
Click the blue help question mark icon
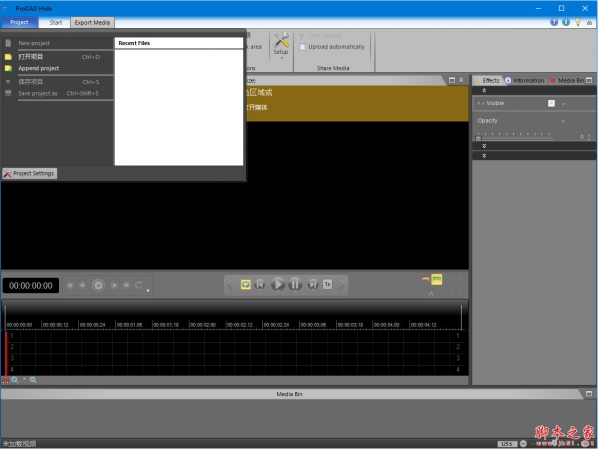[555, 22]
